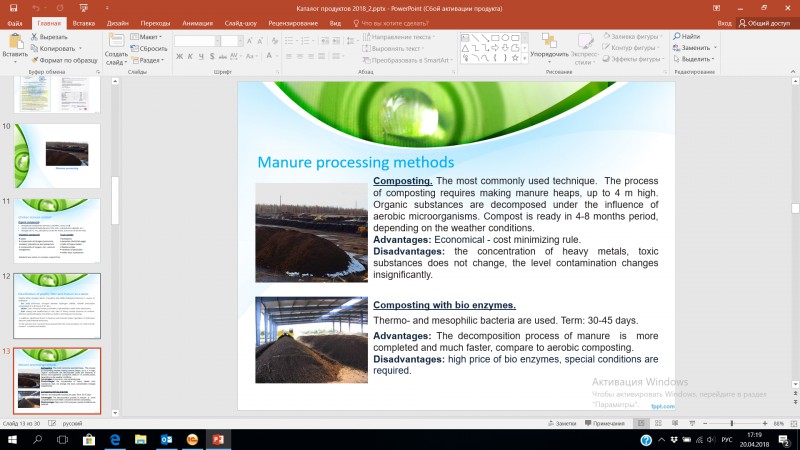This screenshot has width=800, height=450.
Task: Apply Формат по образцу format painter
Action: pos(64,60)
